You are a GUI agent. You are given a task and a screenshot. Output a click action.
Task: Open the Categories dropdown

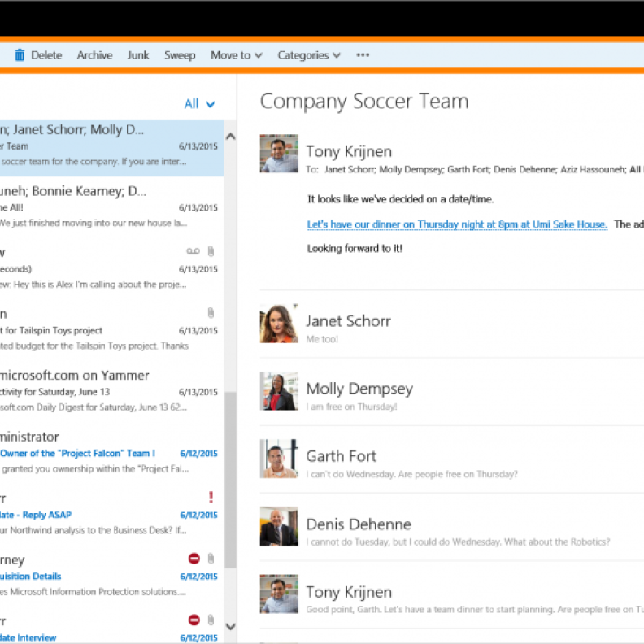pos(309,55)
